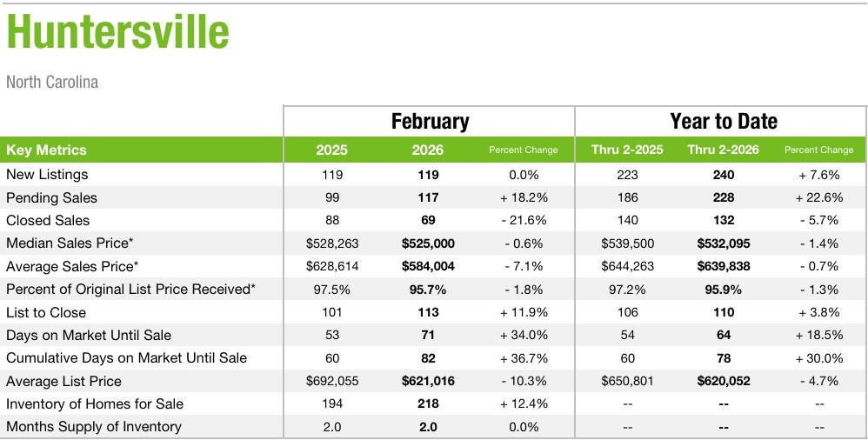Select the February column group header

(430, 122)
